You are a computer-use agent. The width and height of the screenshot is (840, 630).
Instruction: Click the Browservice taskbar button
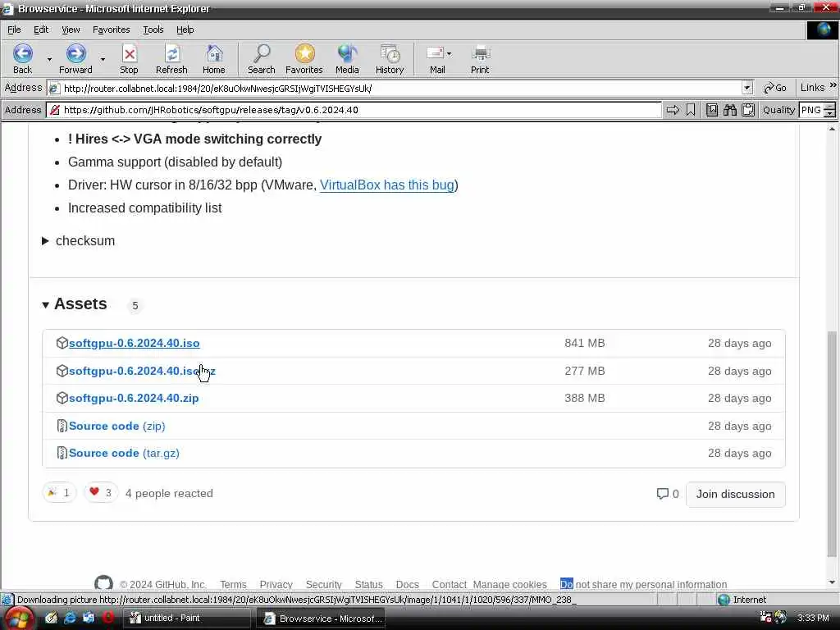321,619
